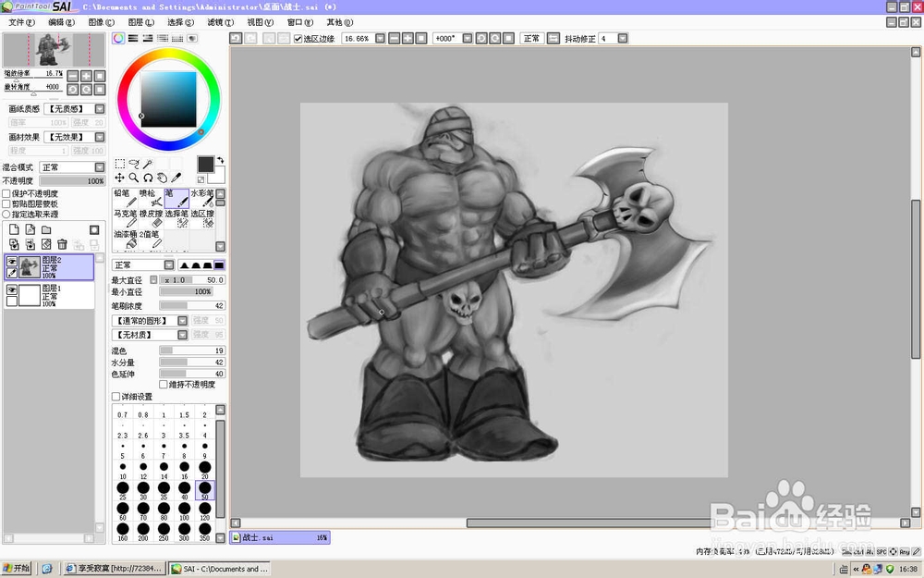Open the brush mode 正常 dropdown

pos(169,264)
